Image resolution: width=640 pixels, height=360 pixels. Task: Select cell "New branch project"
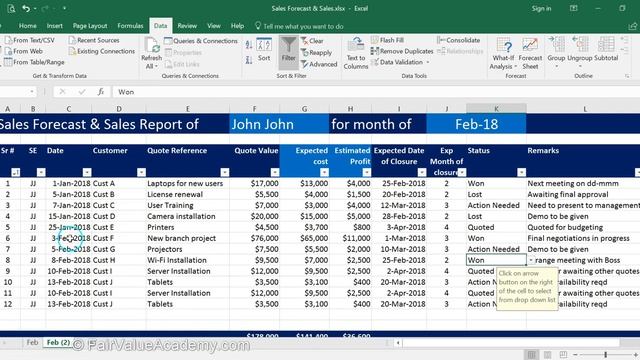[187, 238]
